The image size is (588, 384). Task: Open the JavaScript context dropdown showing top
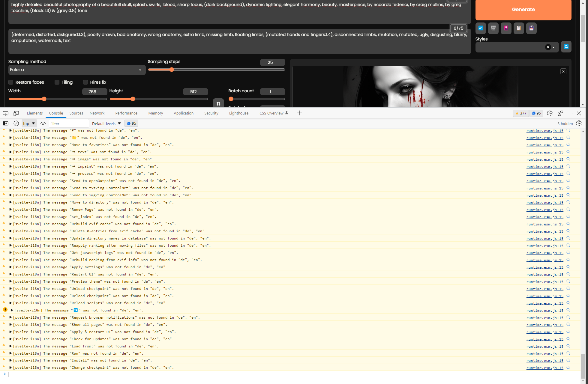[28, 123]
